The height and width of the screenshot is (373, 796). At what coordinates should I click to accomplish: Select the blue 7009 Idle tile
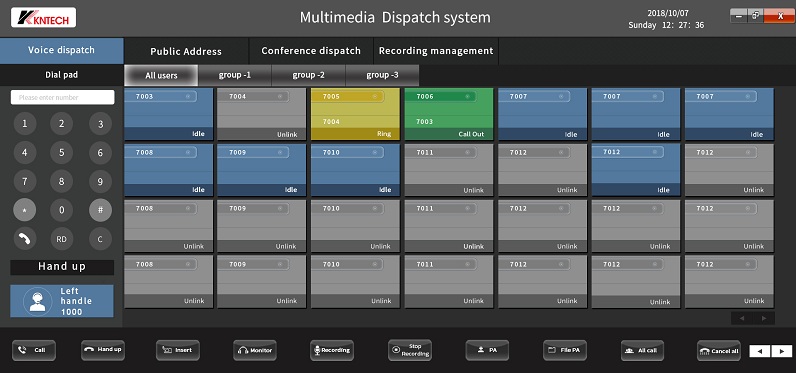pyautogui.click(x=261, y=170)
